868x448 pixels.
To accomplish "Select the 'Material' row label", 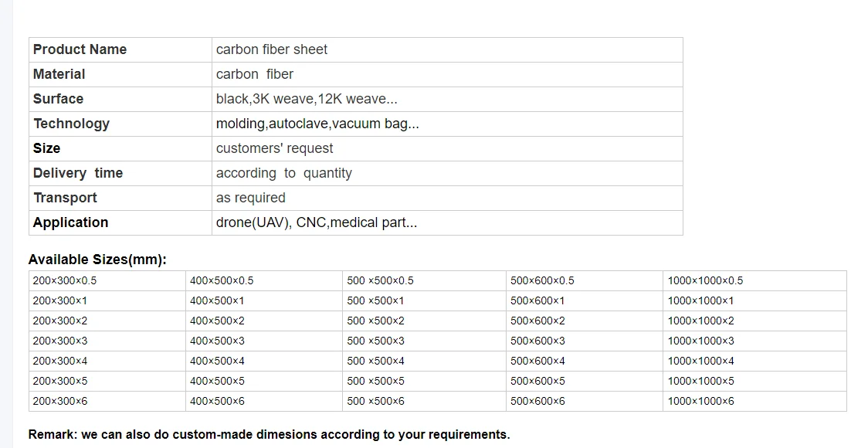I will tap(59, 74).
